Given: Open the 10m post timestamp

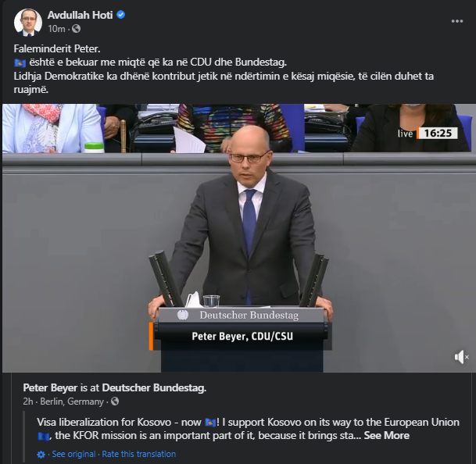Looking at the screenshot, I should point(56,29).
